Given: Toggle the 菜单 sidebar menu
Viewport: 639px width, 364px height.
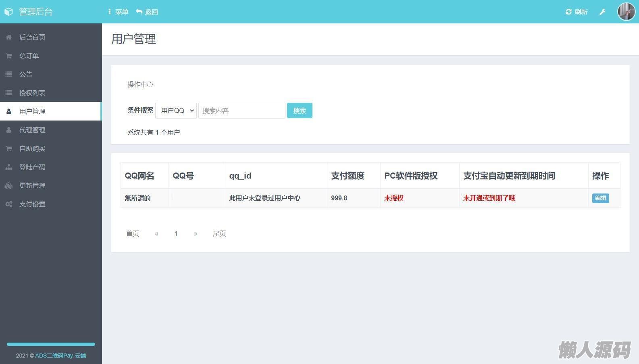Looking at the screenshot, I should click(118, 12).
